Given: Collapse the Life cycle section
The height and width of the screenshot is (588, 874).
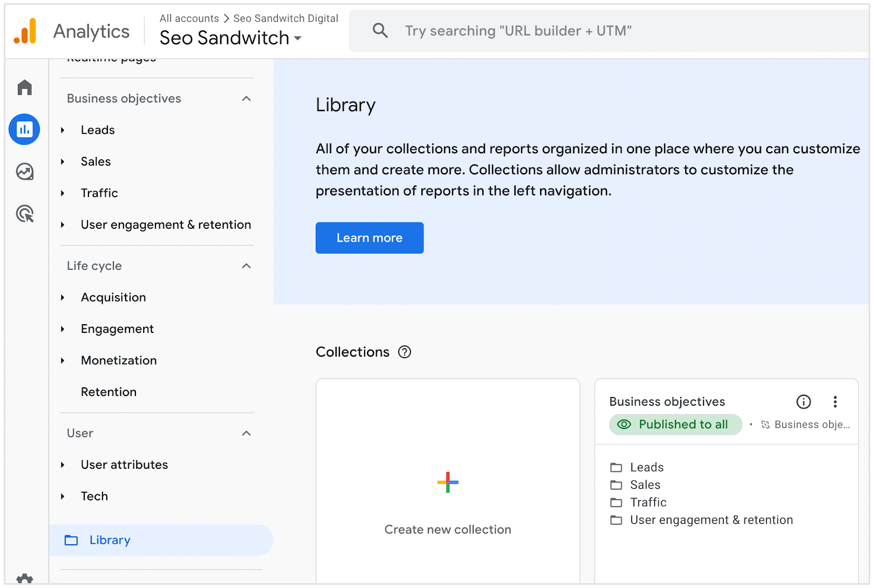Looking at the screenshot, I should coord(247,266).
